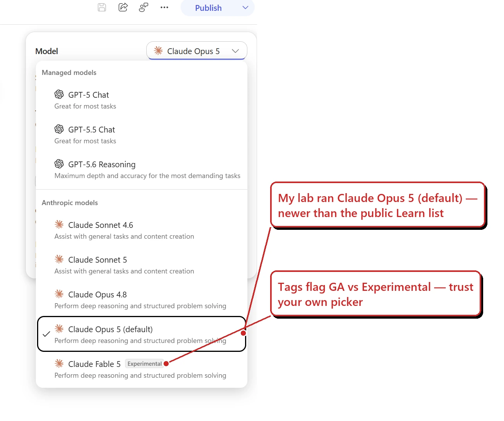Choose the GPT-5.5 Chat model
The image size is (504, 421).
coord(142,135)
